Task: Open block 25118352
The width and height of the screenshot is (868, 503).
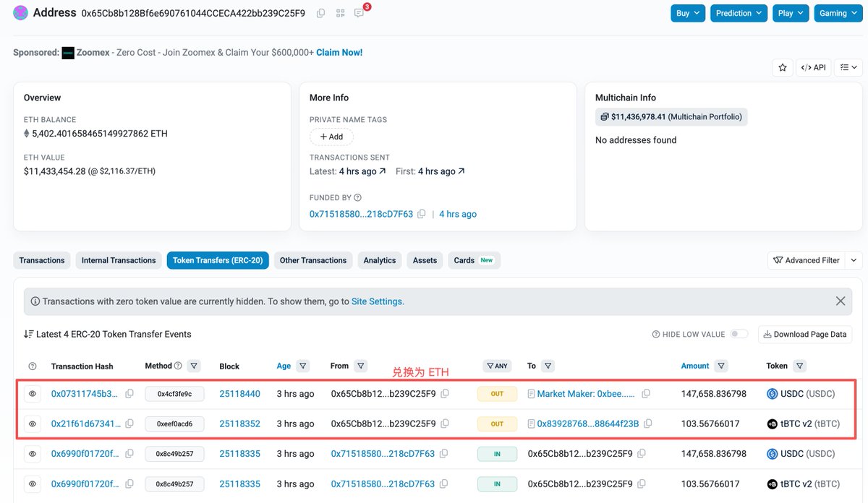Action: [239, 424]
